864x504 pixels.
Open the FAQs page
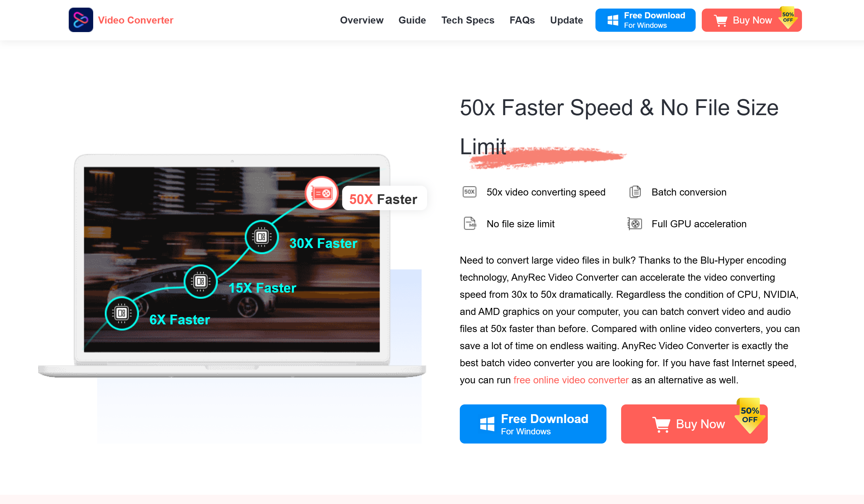tap(522, 20)
